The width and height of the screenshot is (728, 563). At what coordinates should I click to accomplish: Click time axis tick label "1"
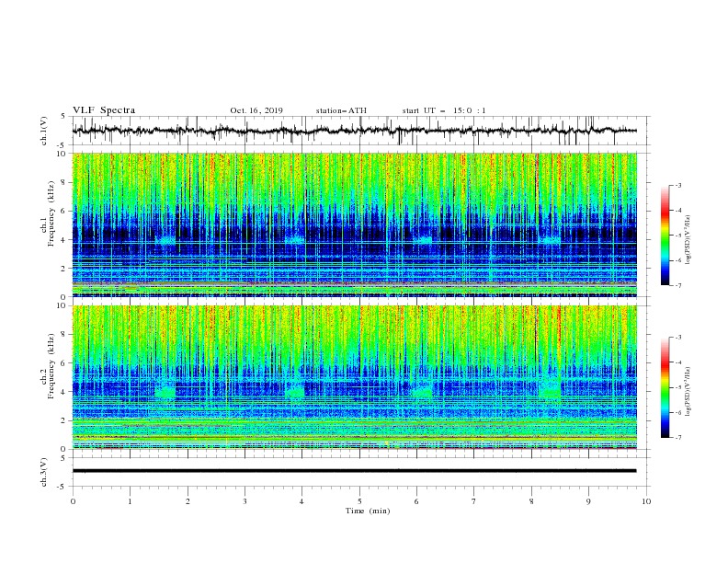click(x=130, y=501)
